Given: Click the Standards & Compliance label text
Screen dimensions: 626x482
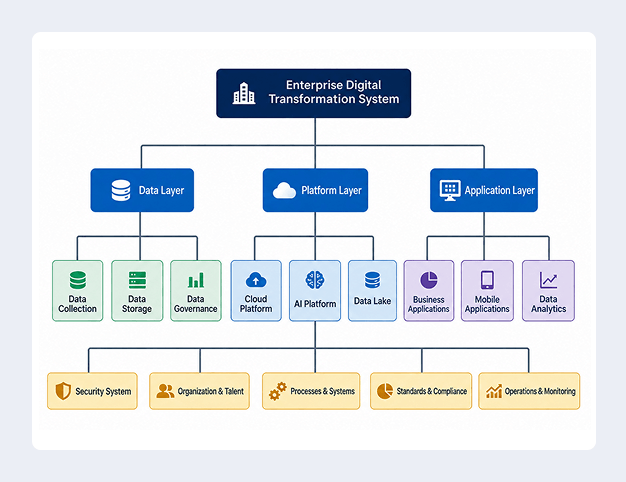Looking at the screenshot, I should tap(432, 391).
